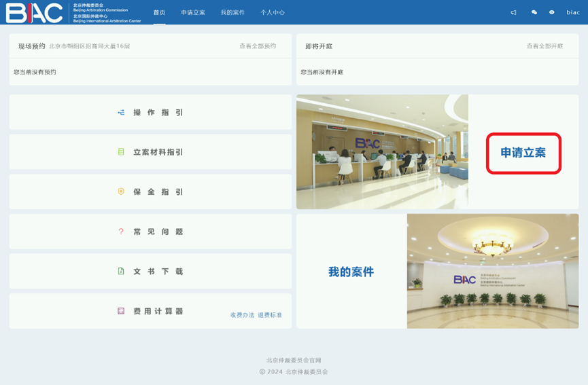Click the 查看全部预约 link
588x385 pixels.
pos(258,46)
